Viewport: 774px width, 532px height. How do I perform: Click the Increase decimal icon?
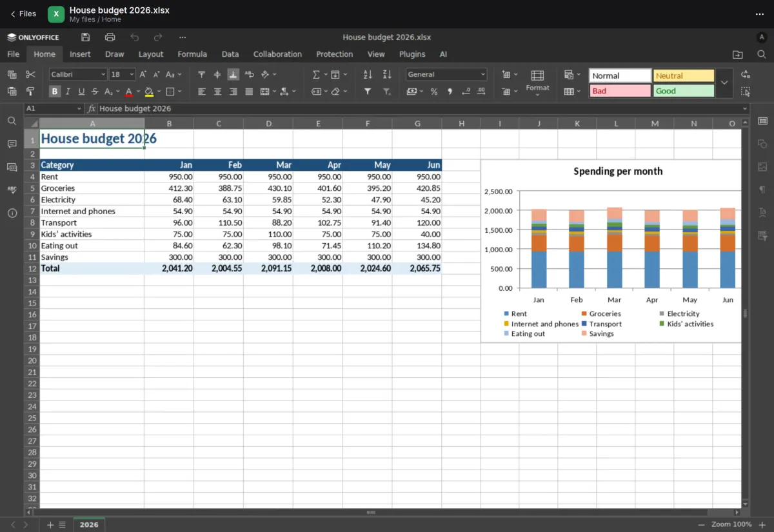coord(481,92)
